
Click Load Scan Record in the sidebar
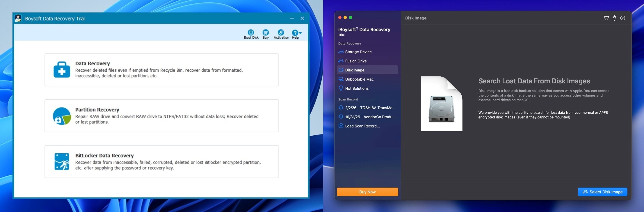click(x=367, y=126)
